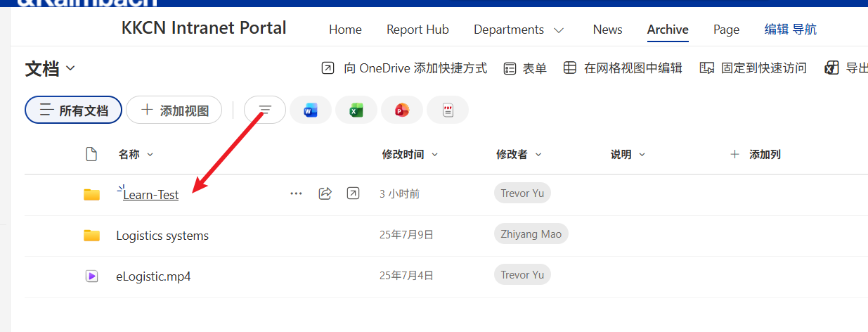This screenshot has width=868, height=332.
Task: Click the Zhiyang Mao person chip
Action: [x=531, y=234]
